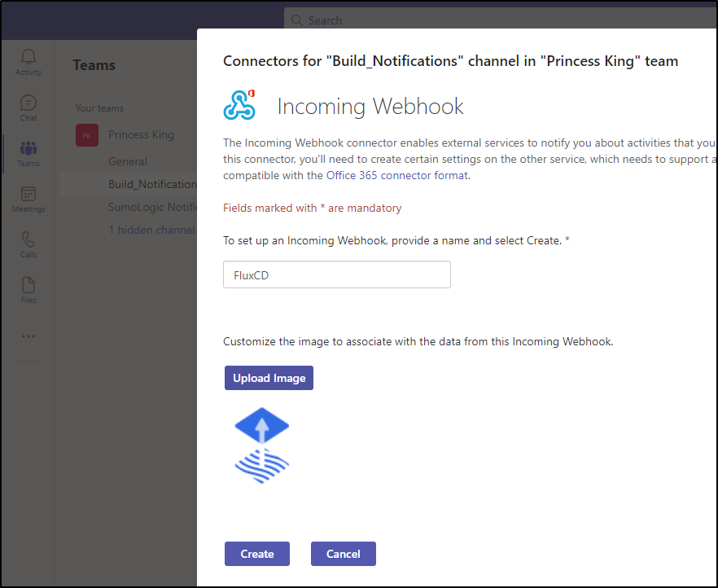Click the Create button
The image size is (718, 588).
point(257,554)
